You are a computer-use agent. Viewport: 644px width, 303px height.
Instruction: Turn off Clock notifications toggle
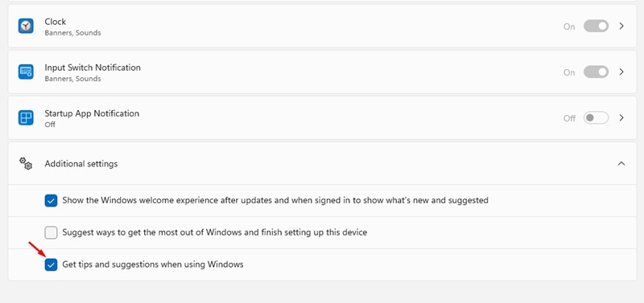[596, 27]
